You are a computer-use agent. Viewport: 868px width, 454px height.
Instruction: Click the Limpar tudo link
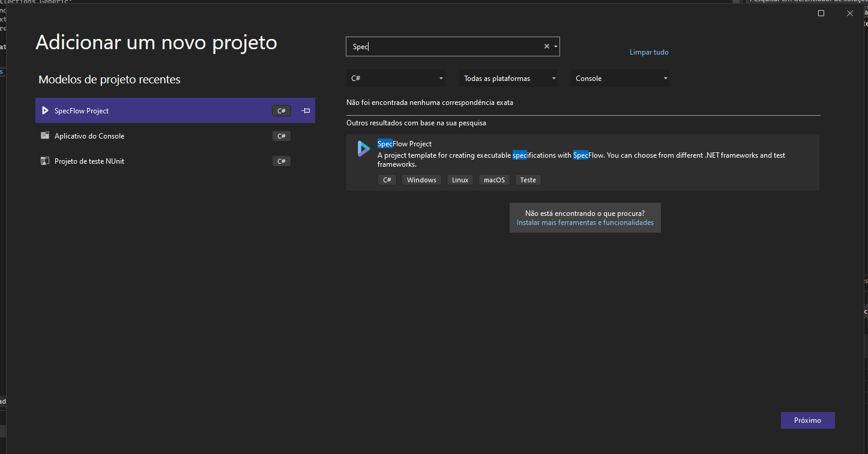click(x=649, y=52)
